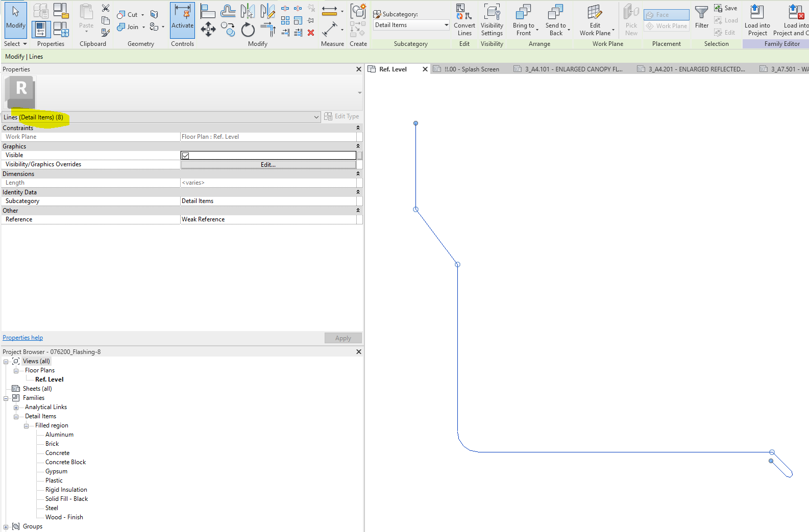809x532 pixels.
Task: Switch to 3_A4.201 Enlarged Reflected tab
Action: [x=691, y=69]
